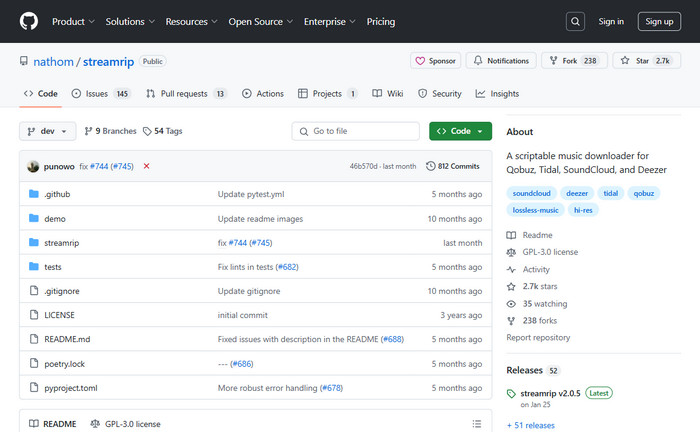Expand the Resources menu
700x432 pixels.
[191, 21]
